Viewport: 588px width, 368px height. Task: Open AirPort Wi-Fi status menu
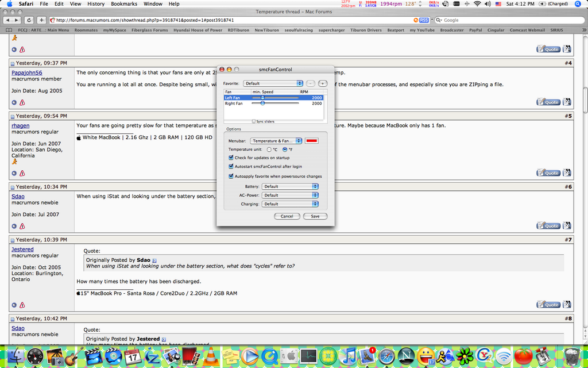[477, 4]
